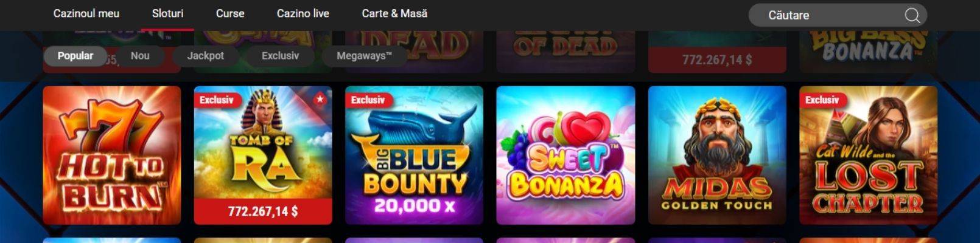
Task: Select the Nou filter pill
Action: click(140, 56)
